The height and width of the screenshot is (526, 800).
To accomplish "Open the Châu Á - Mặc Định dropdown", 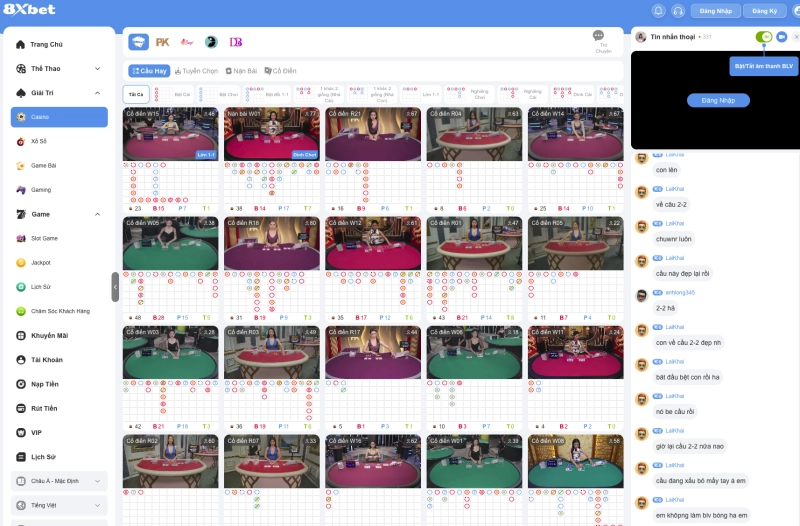I will point(59,481).
